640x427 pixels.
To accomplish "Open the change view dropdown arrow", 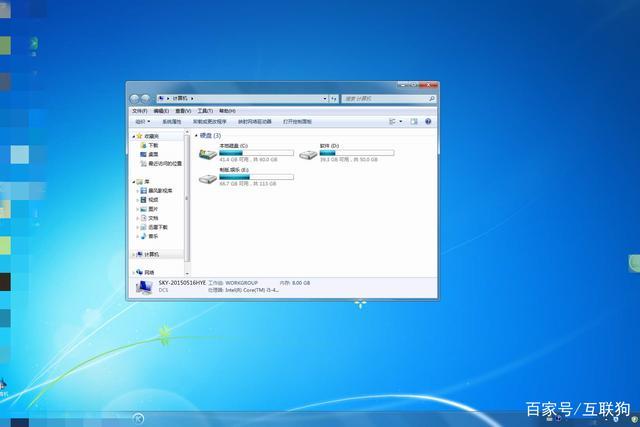I will click(x=402, y=121).
